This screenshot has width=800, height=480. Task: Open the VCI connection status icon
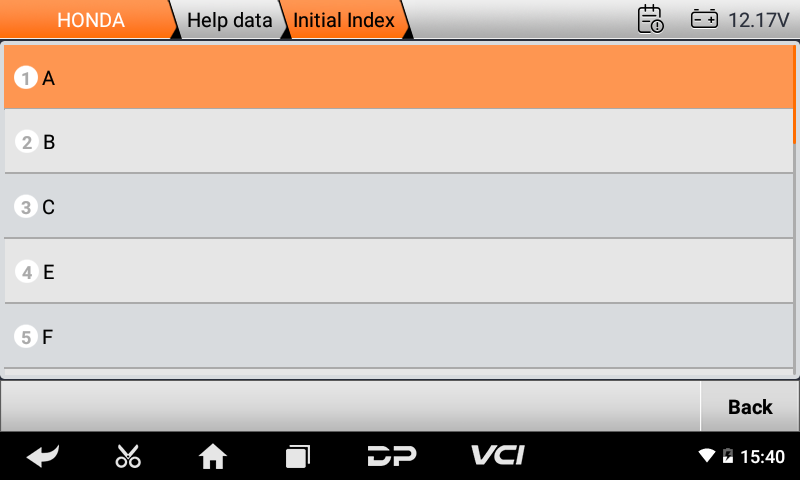click(x=497, y=455)
